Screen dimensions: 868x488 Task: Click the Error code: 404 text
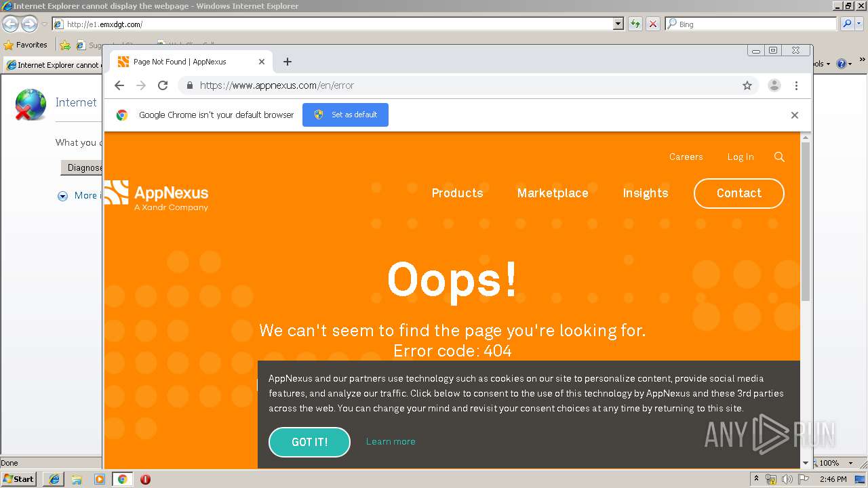[452, 350]
